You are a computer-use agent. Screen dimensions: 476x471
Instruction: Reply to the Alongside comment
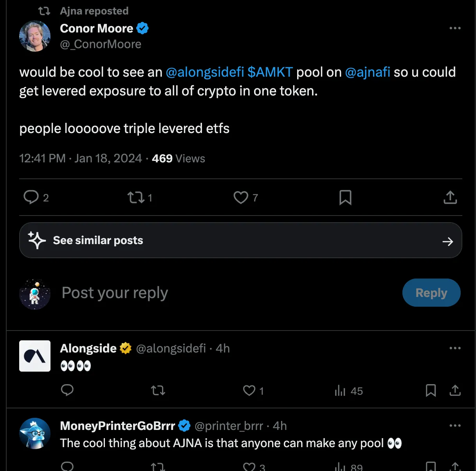(x=67, y=390)
